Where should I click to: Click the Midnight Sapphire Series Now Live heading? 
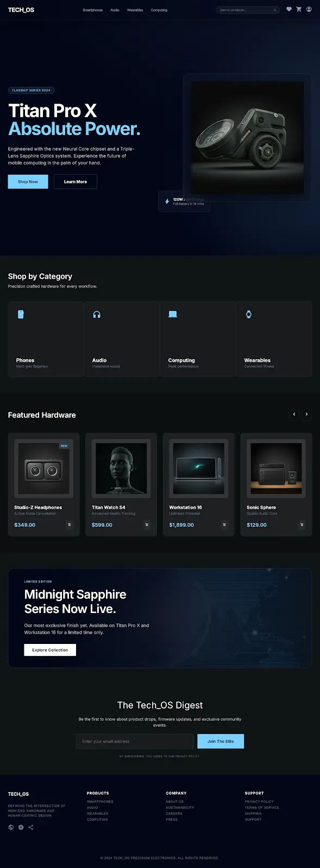(x=75, y=602)
